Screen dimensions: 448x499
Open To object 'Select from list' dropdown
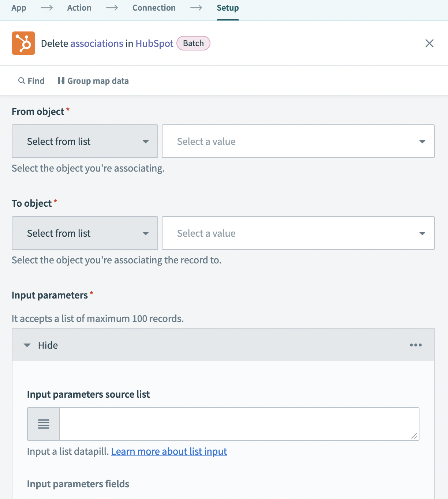[x=85, y=233]
